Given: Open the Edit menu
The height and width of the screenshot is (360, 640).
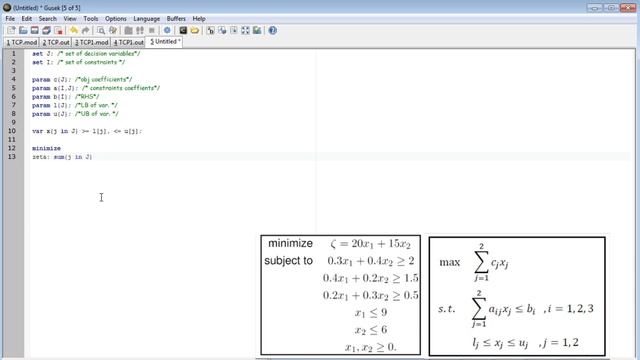Looking at the screenshot, I should tap(27, 19).
